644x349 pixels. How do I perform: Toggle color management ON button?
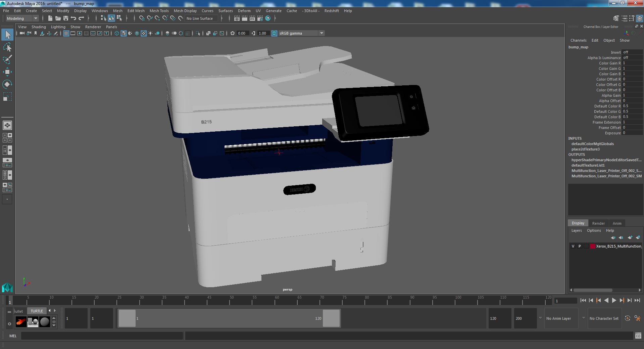click(x=274, y=33)
